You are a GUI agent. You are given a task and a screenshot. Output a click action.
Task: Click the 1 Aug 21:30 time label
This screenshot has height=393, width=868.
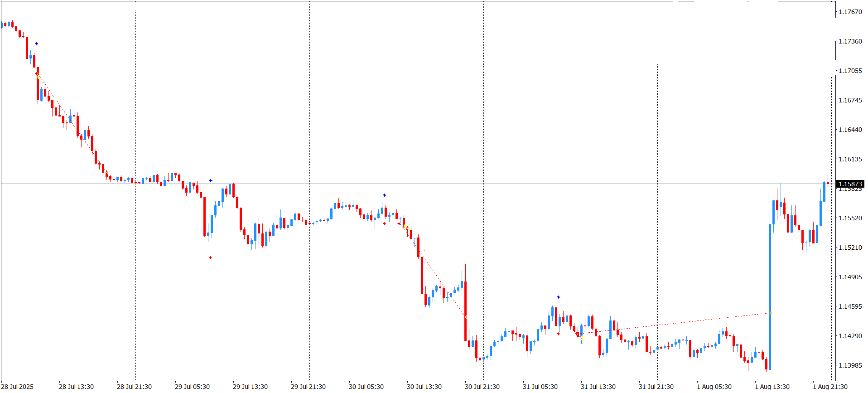pos(830,387)
